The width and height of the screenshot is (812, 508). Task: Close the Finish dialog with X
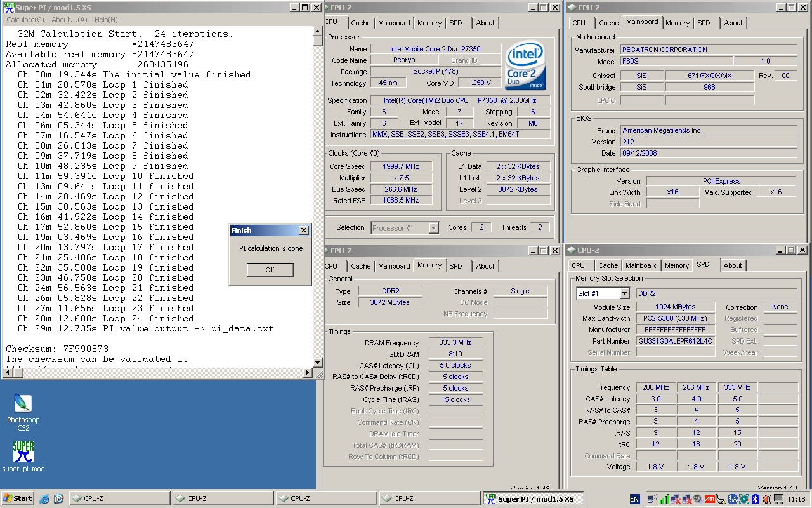point(304,231)
